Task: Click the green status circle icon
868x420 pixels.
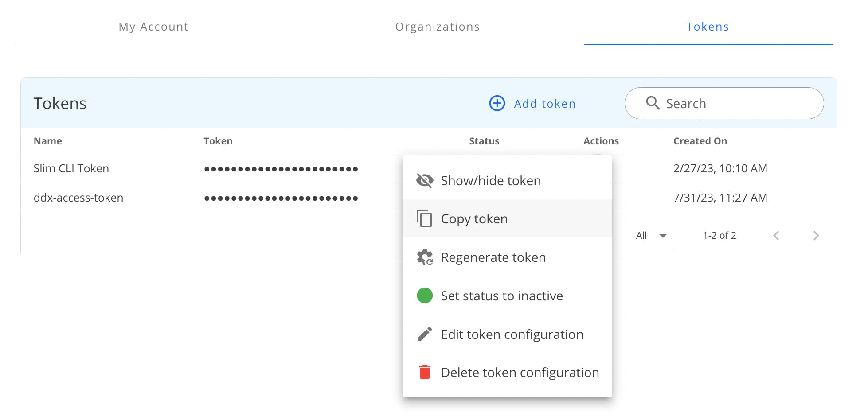Action: (x=424, y=296)
